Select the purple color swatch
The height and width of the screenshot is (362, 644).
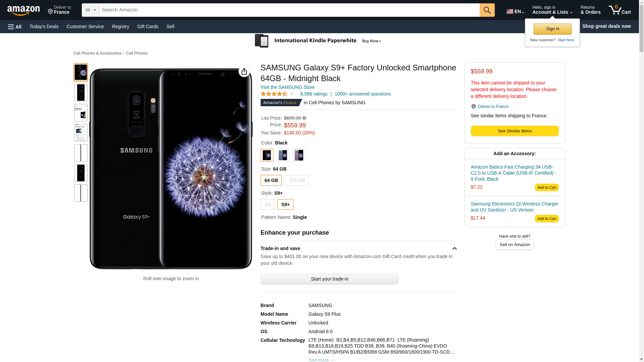pos(299,155)
